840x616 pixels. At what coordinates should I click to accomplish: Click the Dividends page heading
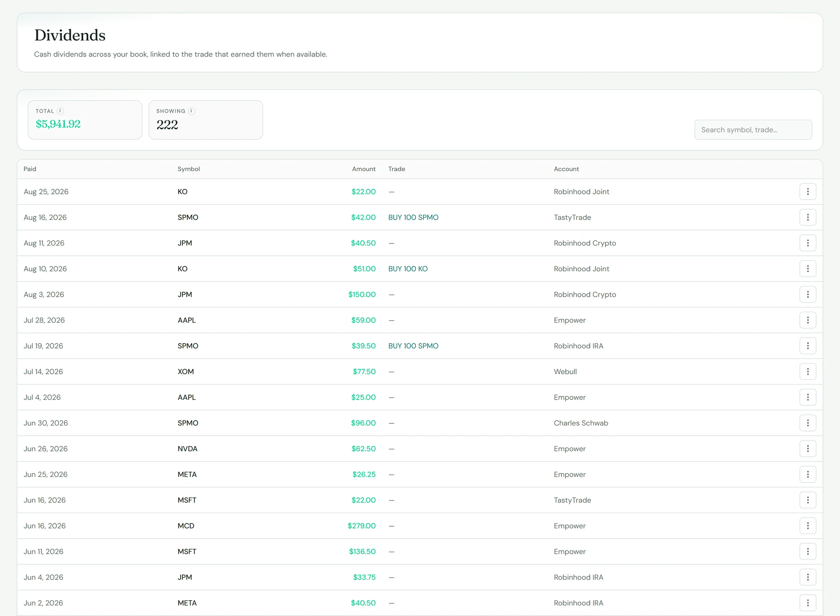70,35
